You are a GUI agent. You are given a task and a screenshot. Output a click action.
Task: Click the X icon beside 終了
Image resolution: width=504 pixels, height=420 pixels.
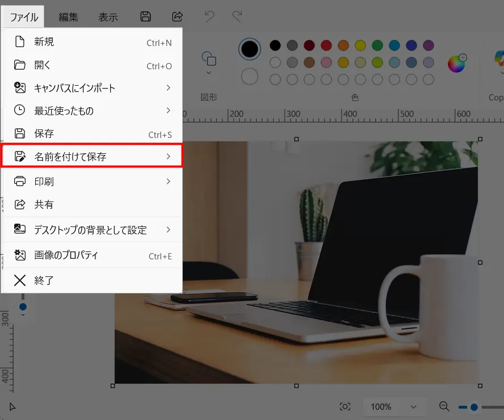click(20, 280)
